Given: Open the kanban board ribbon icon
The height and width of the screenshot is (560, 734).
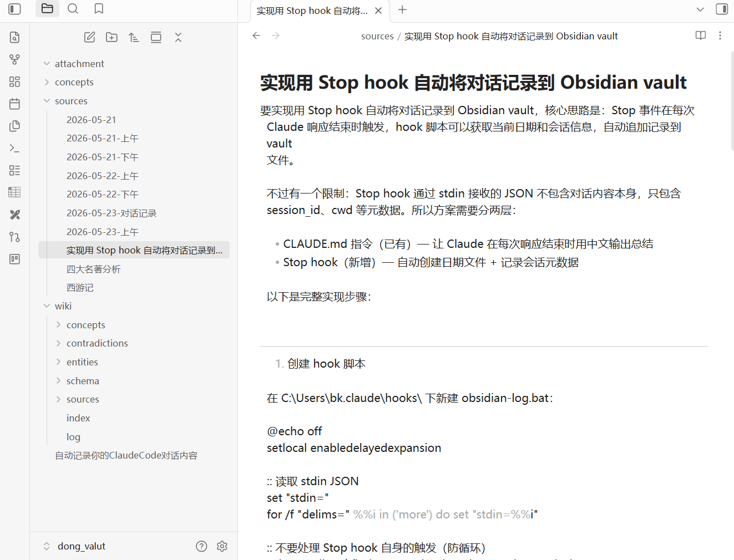Looking at the screenshot, I should coord(15,259).
